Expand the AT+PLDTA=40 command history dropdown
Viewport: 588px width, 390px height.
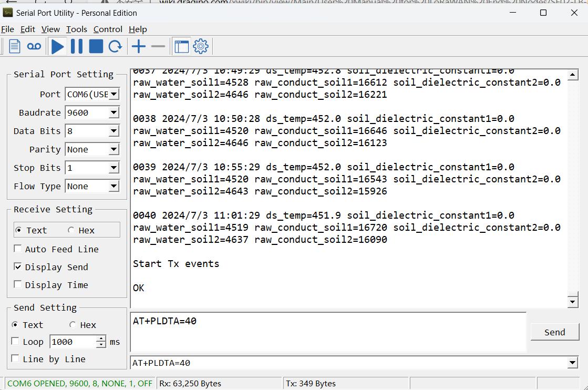point(572,363)
